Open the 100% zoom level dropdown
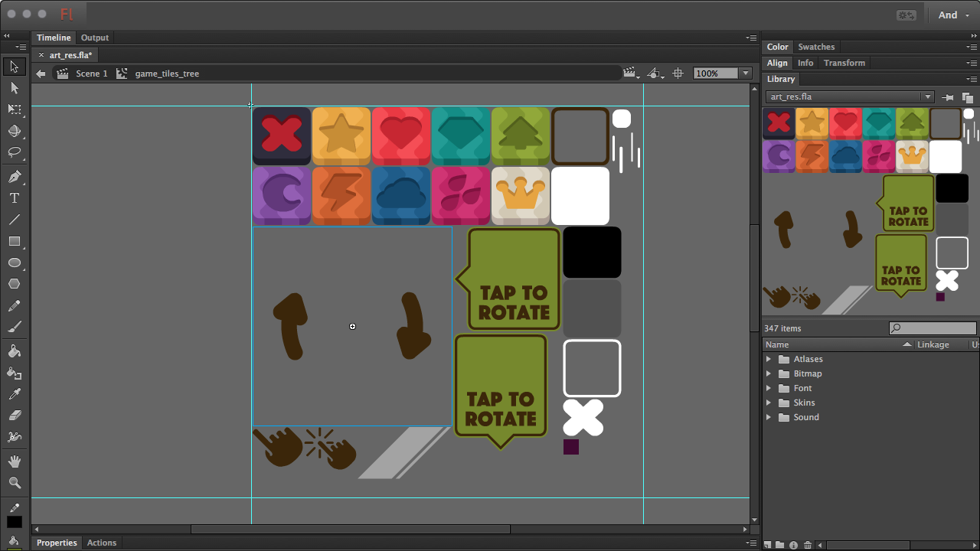The height and width of the screenshot is (551, 980). tap(743, 73)
